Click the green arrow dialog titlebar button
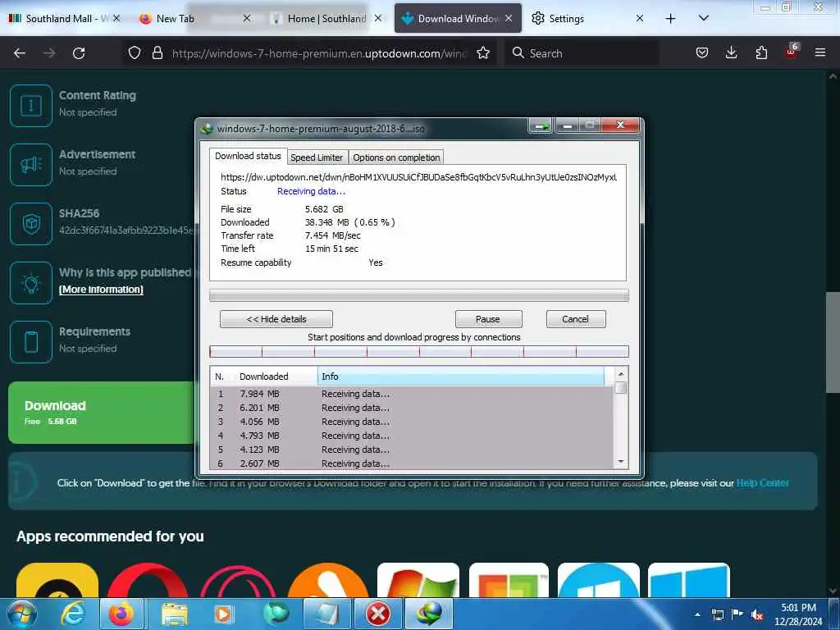840x630 pixels. click(541, 126)
